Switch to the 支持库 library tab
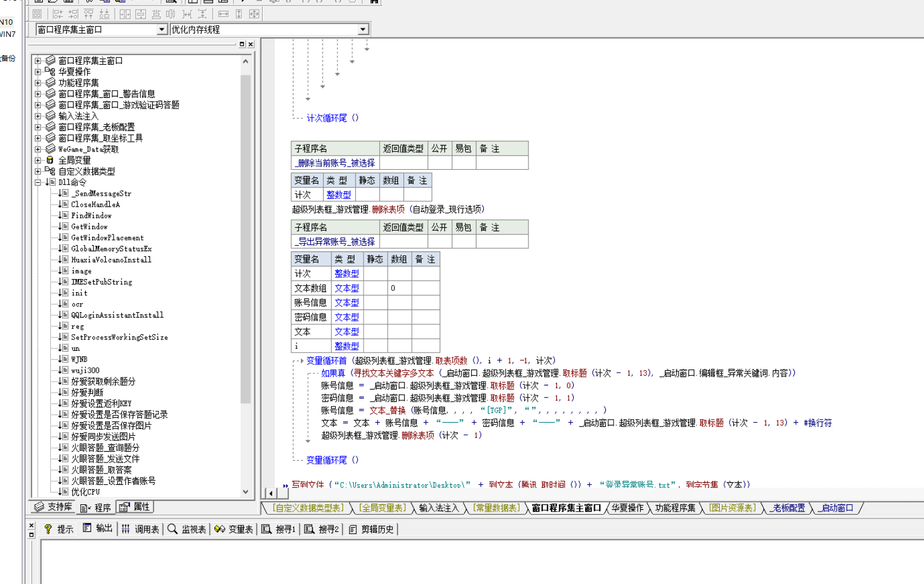Screen dimensions: 924x584 click(x=53, y=507)
